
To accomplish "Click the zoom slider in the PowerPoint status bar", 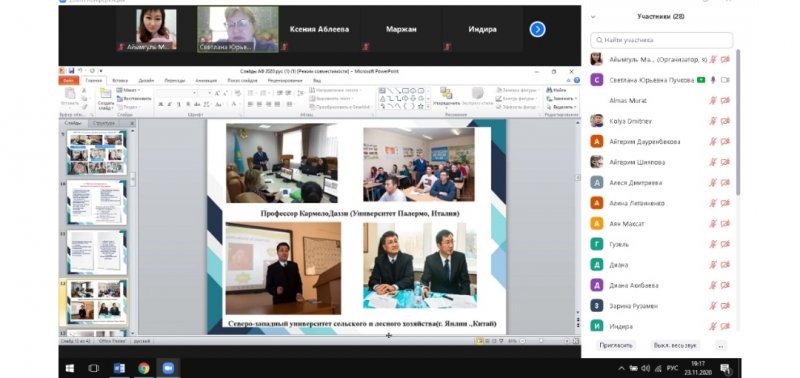I will click(x=541, y=340).
